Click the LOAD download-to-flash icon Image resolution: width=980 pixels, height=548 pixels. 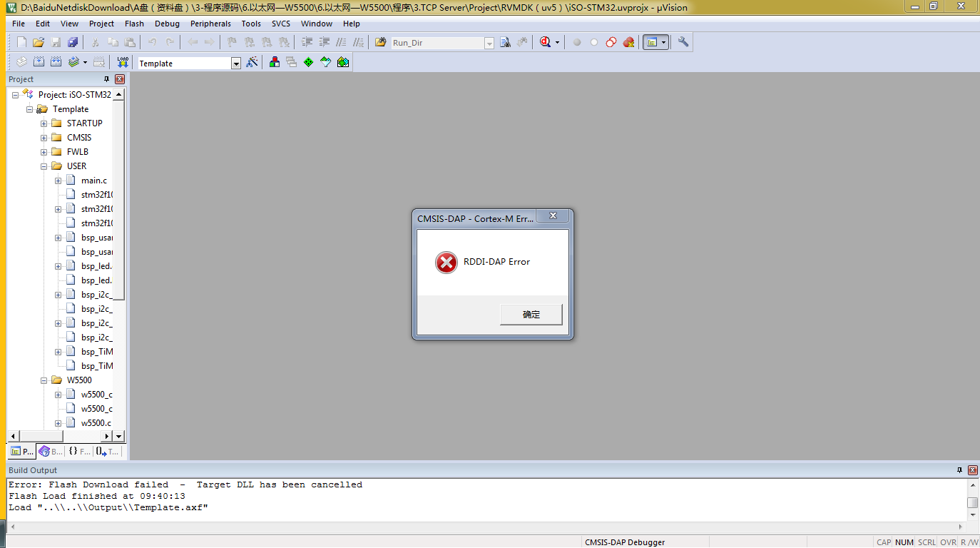[123, 63]
